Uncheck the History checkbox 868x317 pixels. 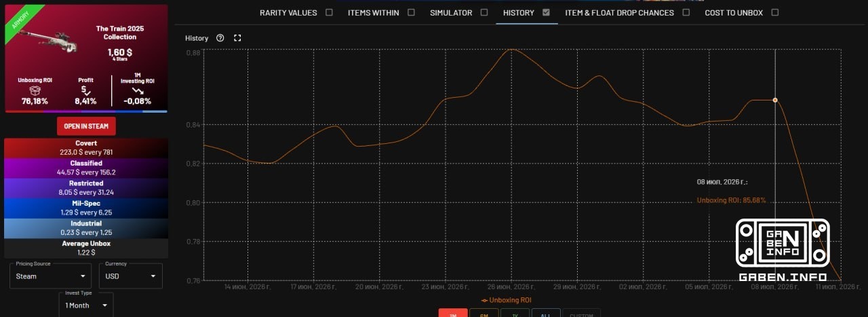(547, 12)
